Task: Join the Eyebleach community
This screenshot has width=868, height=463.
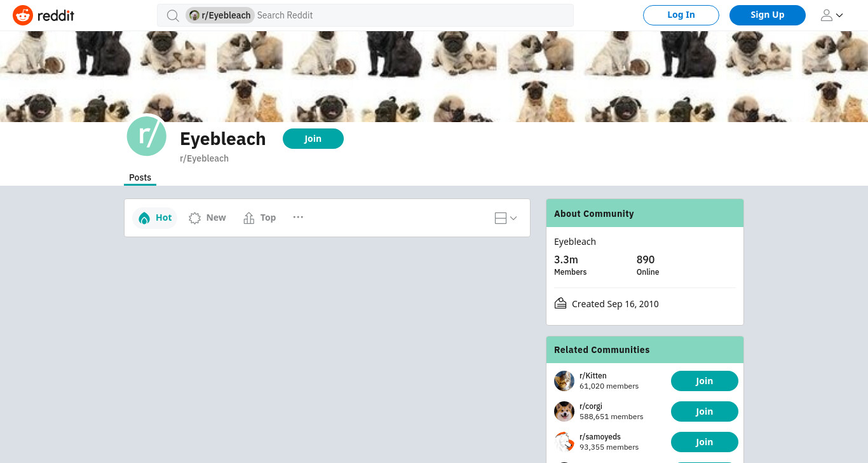Action: (313, 139)
